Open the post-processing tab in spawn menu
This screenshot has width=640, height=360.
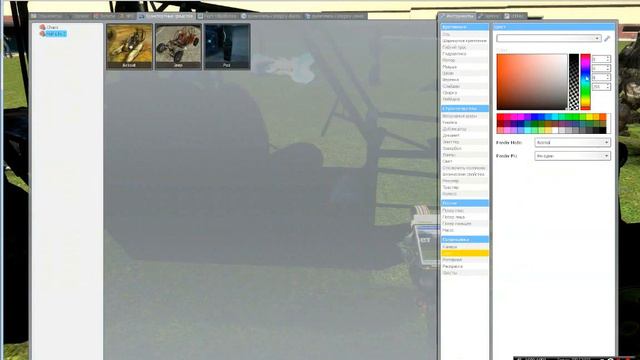tap(217, 16)
